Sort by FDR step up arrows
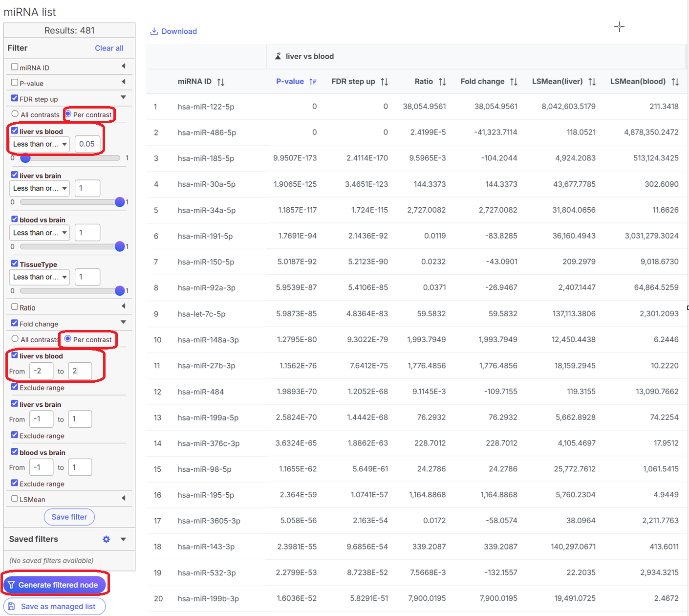 [x=384, y=82]
